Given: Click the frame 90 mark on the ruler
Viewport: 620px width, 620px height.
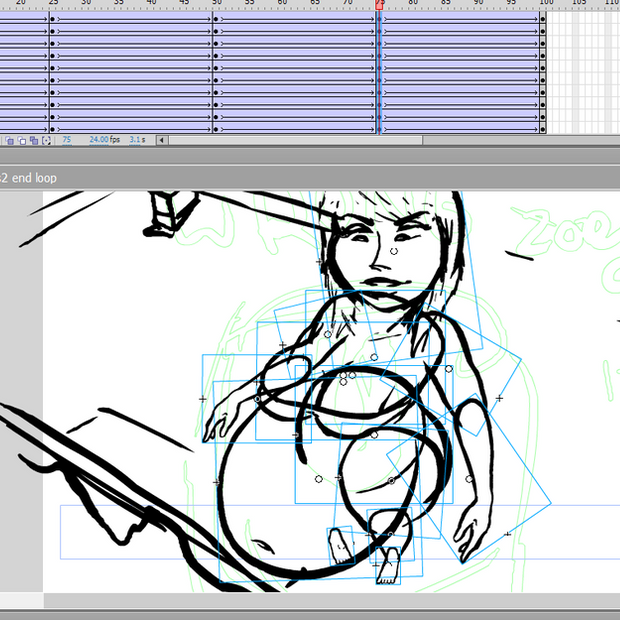Looking at the screenshot, I should 478,3.
